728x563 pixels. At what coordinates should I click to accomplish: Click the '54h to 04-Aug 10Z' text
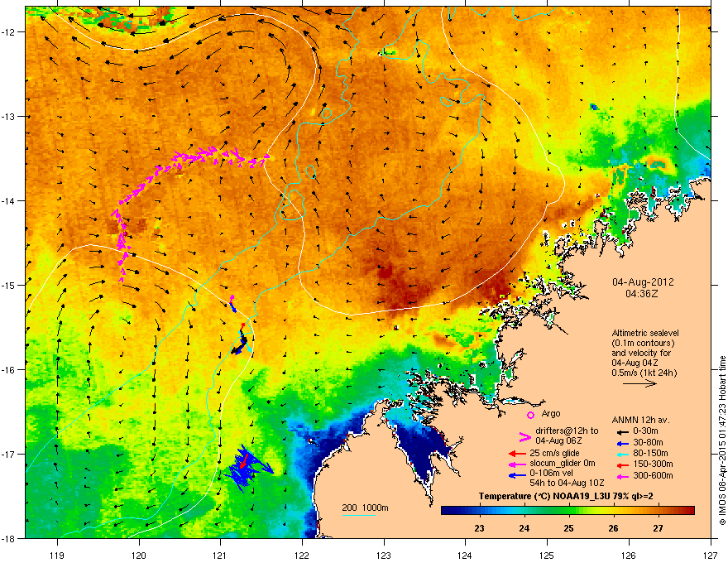coord(567,483)
